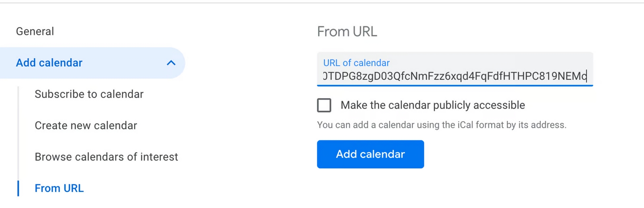Go to Create new calendar
This screenshot has width=644, height=208.
click(x=86, y=126)
